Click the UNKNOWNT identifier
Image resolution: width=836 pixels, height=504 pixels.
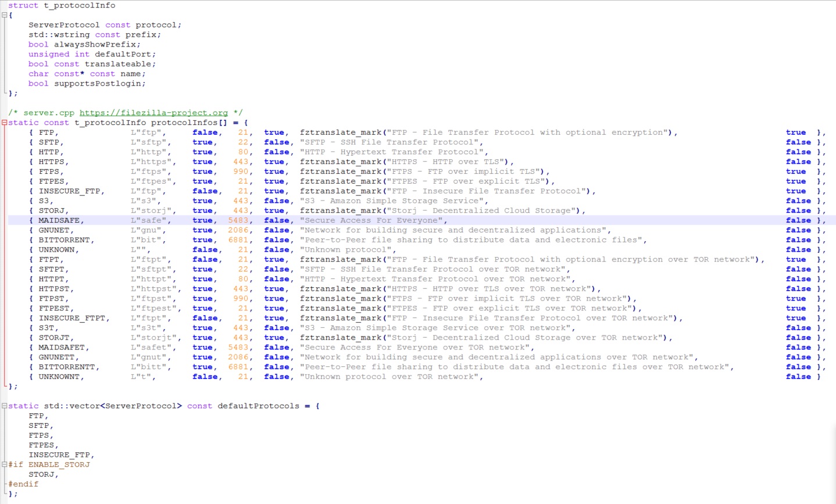coord(59,377)
